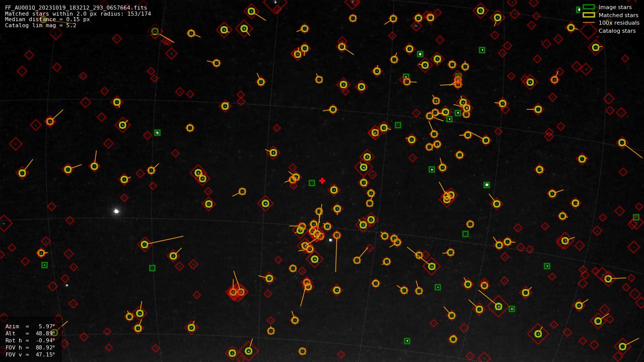This screenshot has height=362, width=644.
Task: Click the FITS filename text FF_AU001Q_20231019
Action: pyautogui.click(x=76, y=8)
